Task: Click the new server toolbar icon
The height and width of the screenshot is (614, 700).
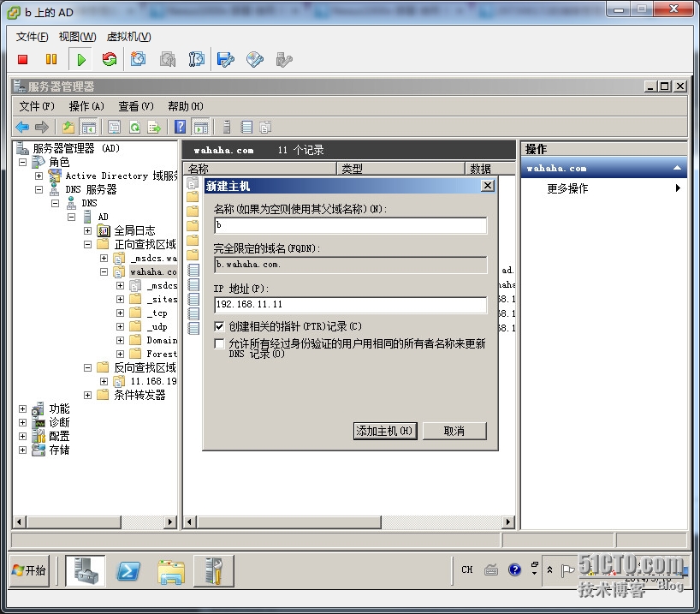Action: [x=226, y=128]
